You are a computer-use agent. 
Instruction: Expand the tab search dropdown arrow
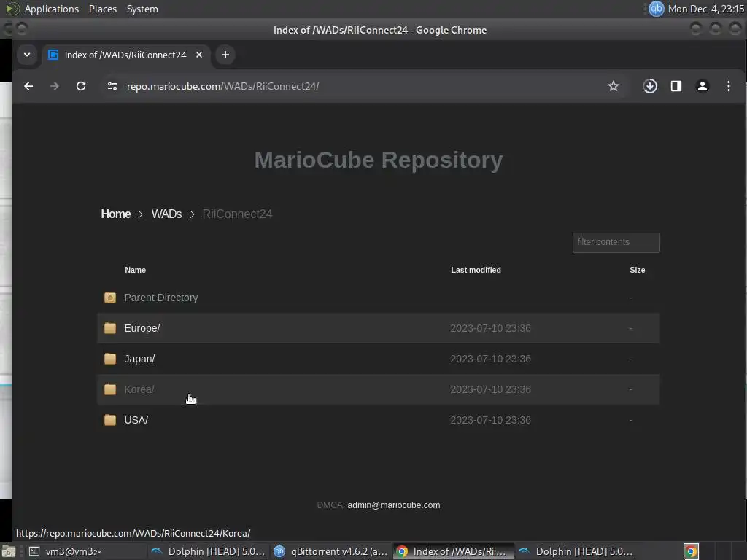click(x=27, y=55)
